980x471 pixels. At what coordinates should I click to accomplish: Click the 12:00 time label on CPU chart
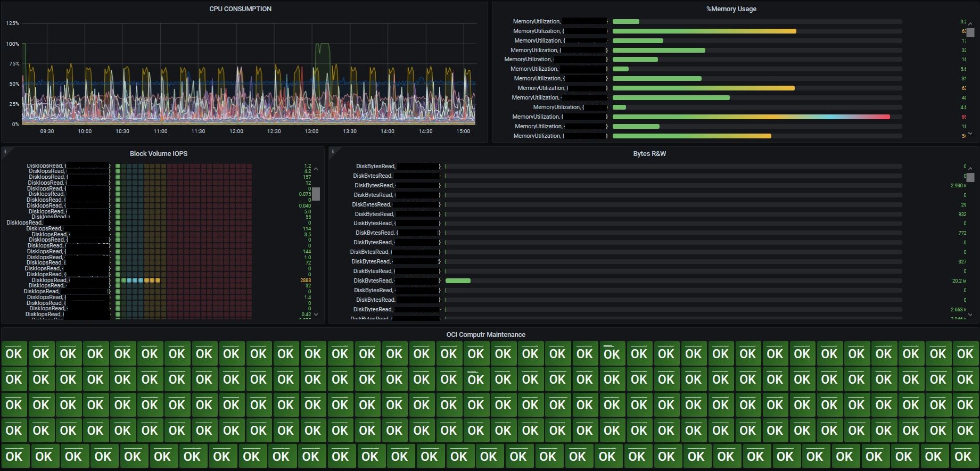click(236, 131)
